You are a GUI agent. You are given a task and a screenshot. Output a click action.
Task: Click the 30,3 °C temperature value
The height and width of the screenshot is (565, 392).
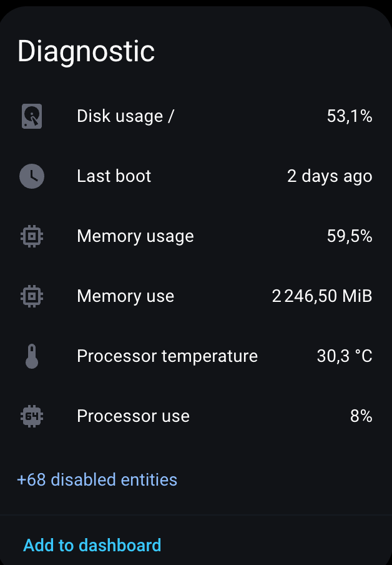pos(345,356)
